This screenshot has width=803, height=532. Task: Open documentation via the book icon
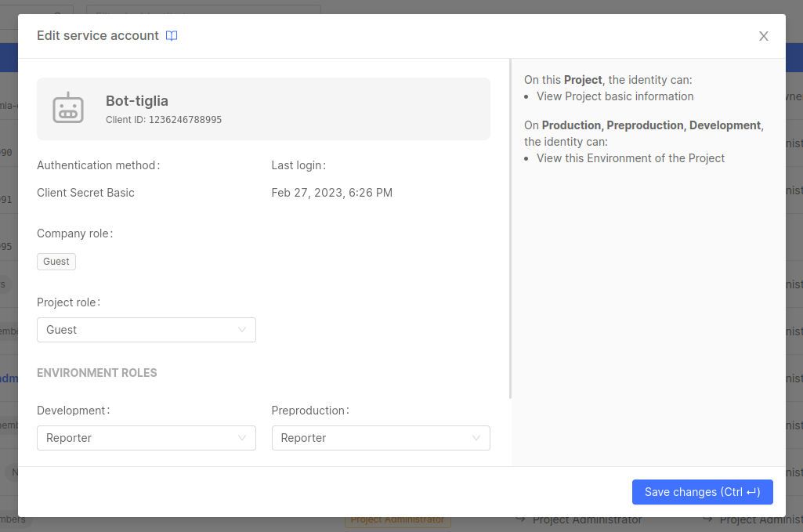(x=171, y=35)
